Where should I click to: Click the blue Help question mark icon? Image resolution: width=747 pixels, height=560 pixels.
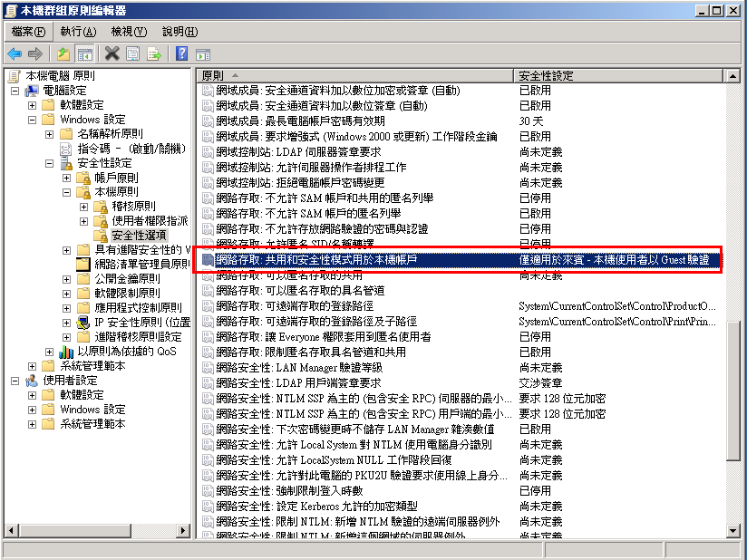tap(181, 53)
